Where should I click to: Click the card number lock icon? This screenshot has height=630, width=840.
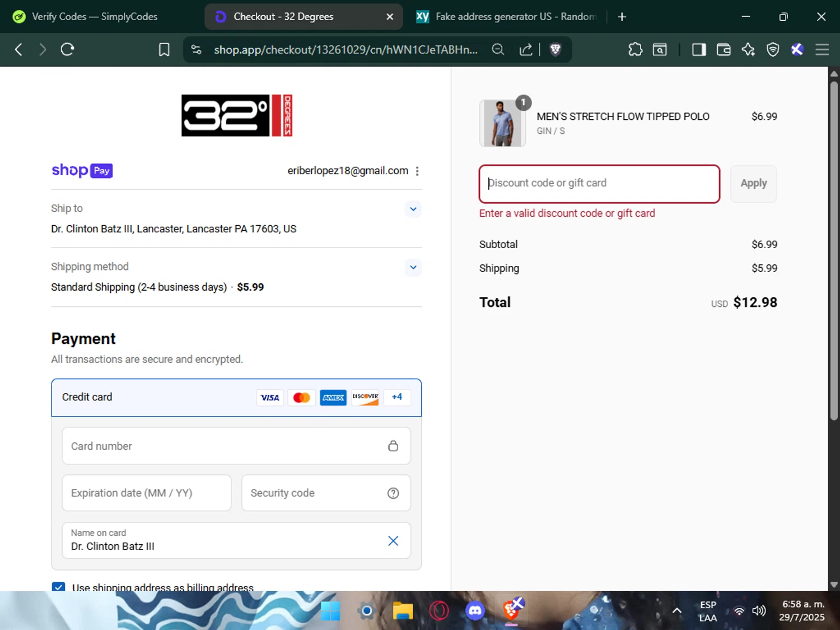pyautogui.click(x=393, y=446)
